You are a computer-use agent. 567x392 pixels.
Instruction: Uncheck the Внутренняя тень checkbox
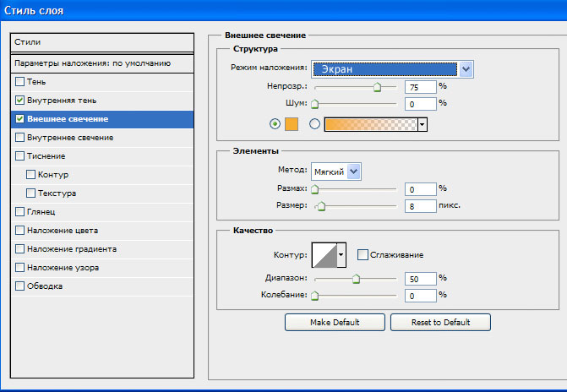[x=20, y=101]
